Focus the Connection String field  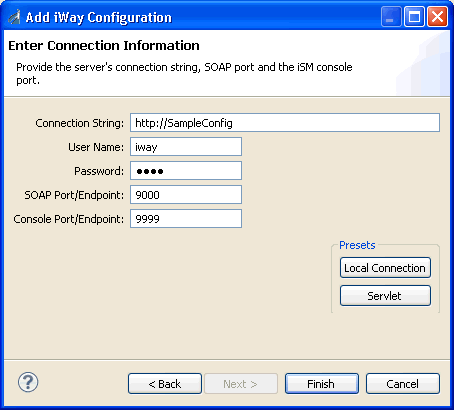pos(285,123)
